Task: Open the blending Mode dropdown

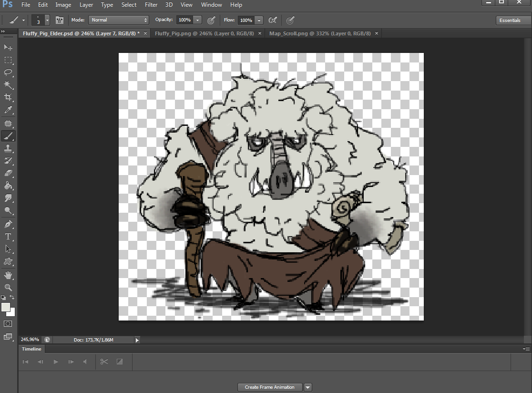Action: tap(119, 20)
